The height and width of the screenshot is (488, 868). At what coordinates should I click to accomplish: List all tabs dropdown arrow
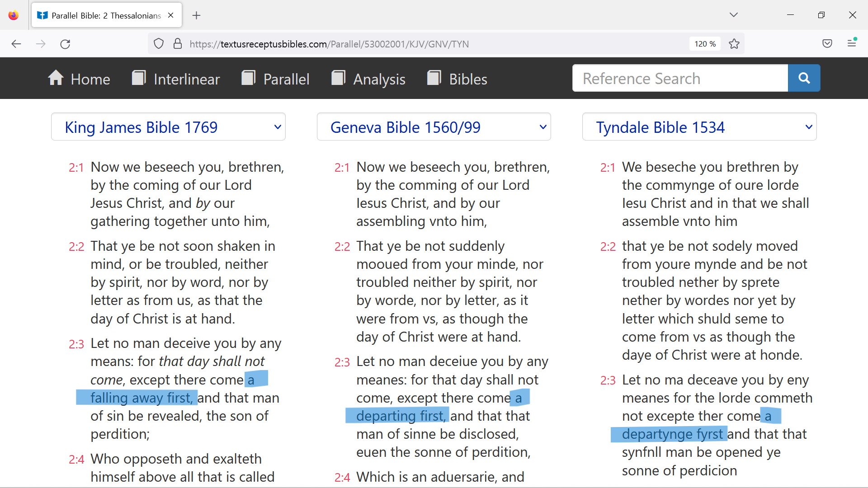coord(734,15)
